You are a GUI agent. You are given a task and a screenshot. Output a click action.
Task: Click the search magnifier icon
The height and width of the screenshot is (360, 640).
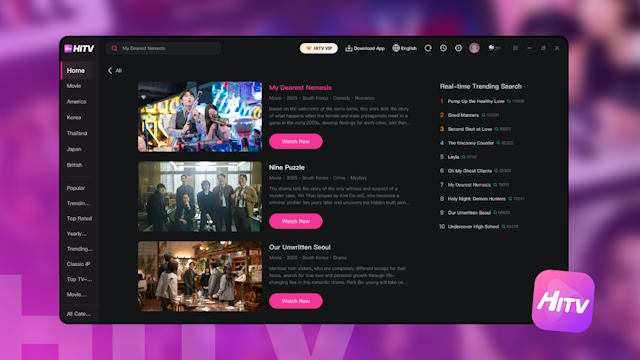[x=114, y=48]
